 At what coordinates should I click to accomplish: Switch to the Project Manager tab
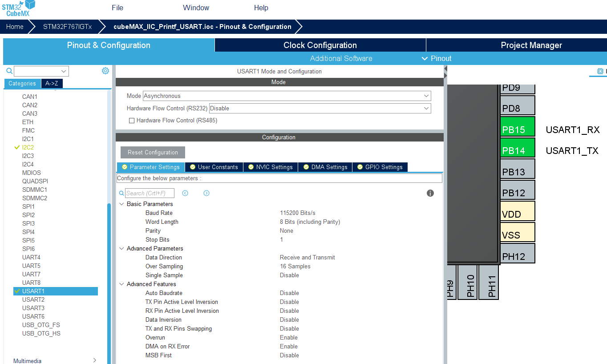coord(517,45)
